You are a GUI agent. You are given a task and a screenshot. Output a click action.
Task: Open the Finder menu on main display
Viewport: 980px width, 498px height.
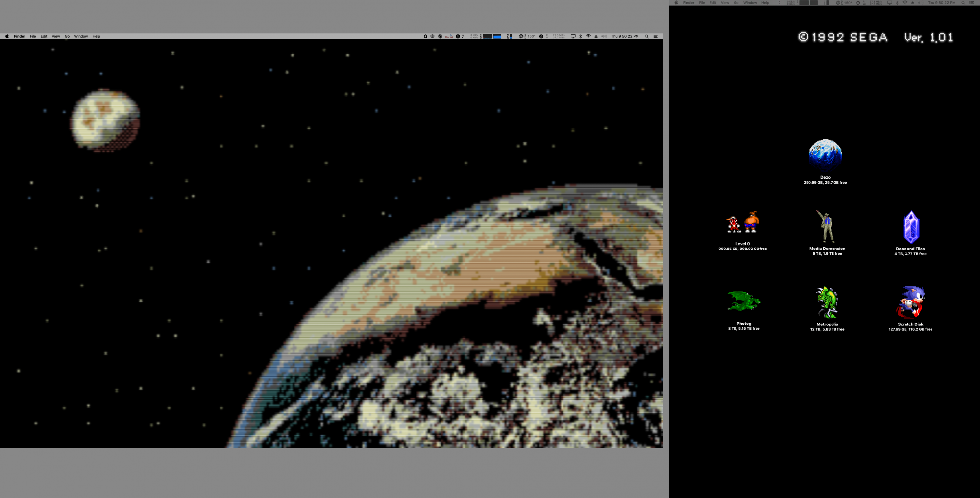20,36
